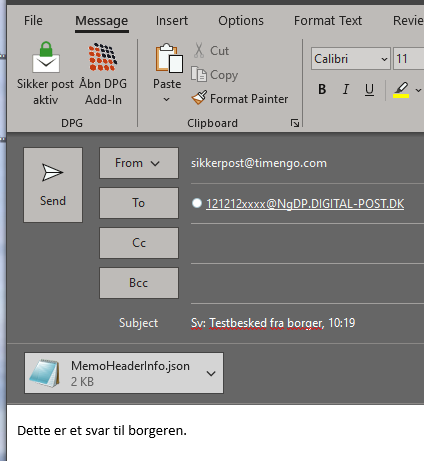Screen dimensions: 424x461
Task: Toggle Italic formatting
Action: tap(346, 89)
